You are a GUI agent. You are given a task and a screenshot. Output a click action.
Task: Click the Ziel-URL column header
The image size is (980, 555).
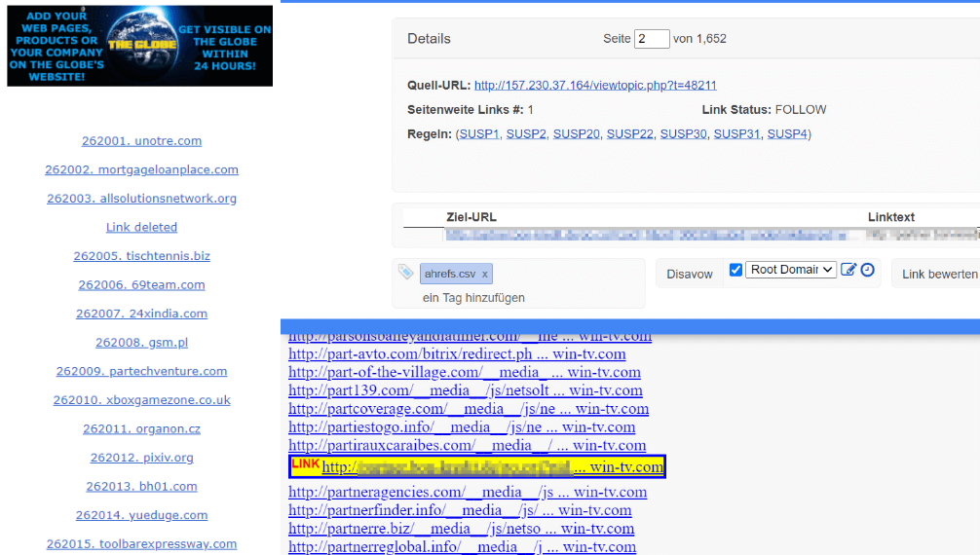click(x=471, y=217)
